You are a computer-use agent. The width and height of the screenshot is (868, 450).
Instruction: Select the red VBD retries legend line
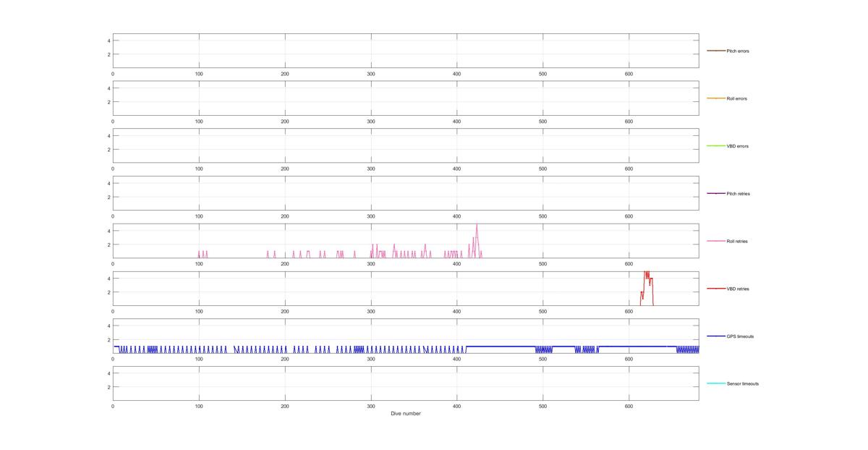pos(716,289)
